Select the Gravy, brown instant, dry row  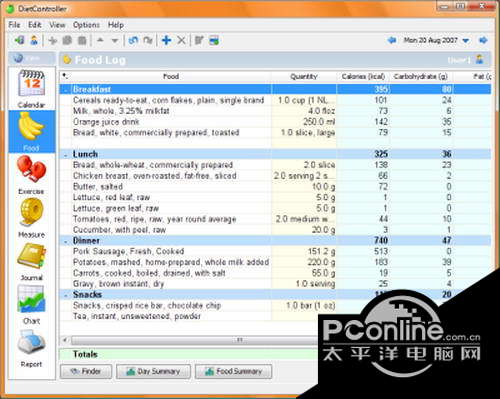coord(275,284)
